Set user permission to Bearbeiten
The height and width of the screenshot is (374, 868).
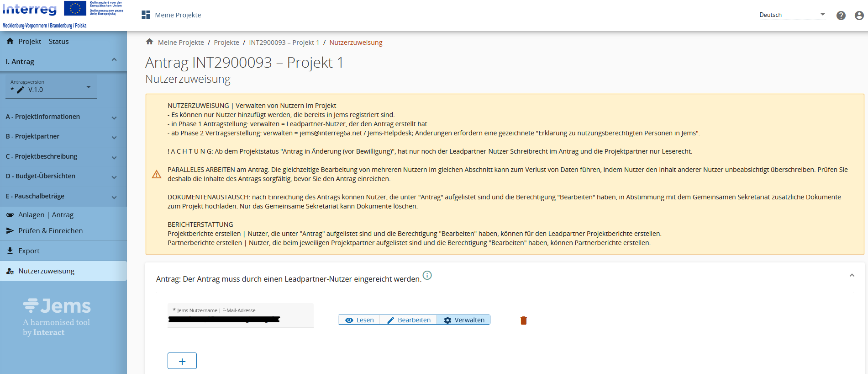409,320
